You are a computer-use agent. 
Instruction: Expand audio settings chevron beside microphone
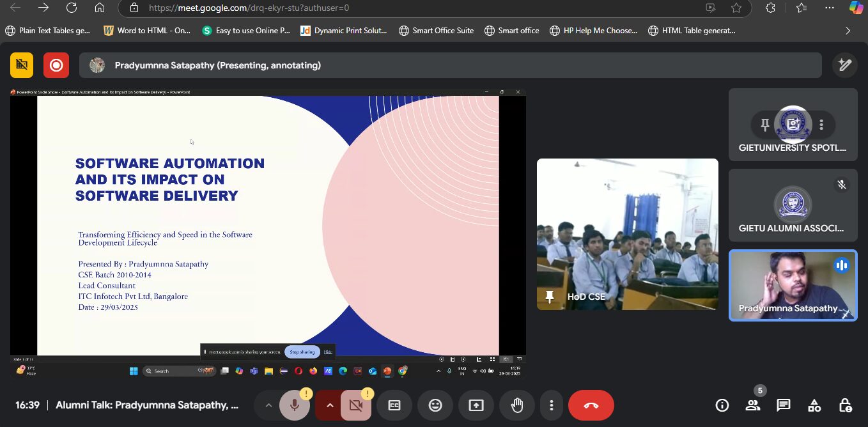click(x=268, y=405)
